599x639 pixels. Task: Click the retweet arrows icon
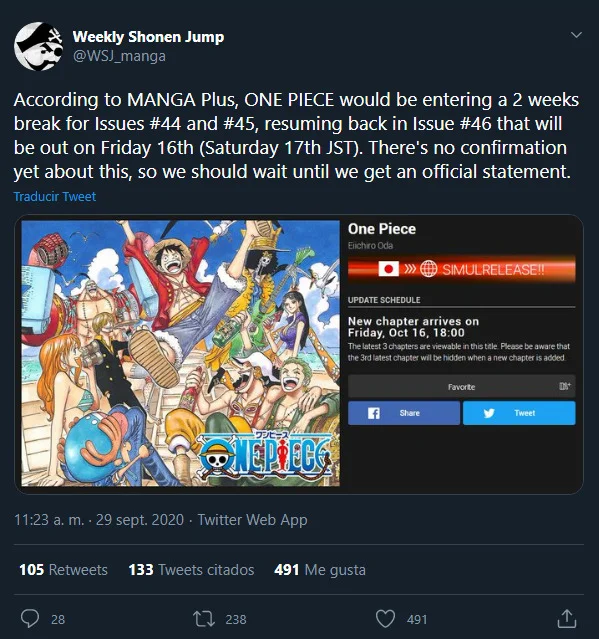(204, 619)
